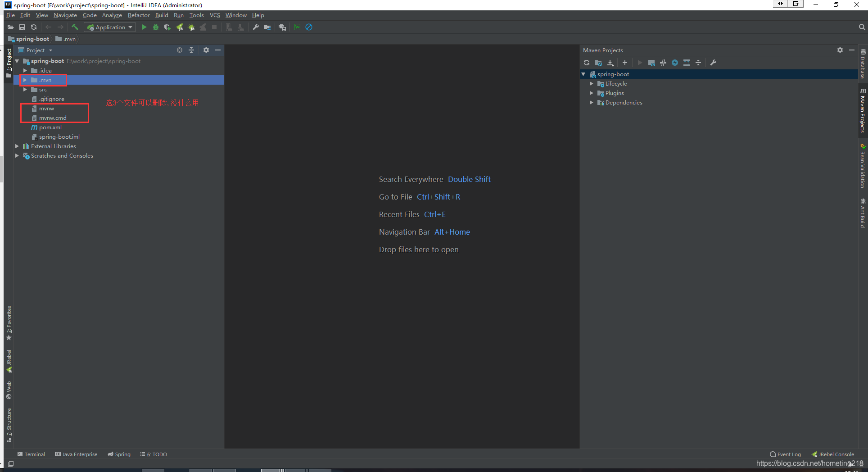Expand Plugins in Maven Projects
This screenshot has height=472, width=868.
(591, 93)
